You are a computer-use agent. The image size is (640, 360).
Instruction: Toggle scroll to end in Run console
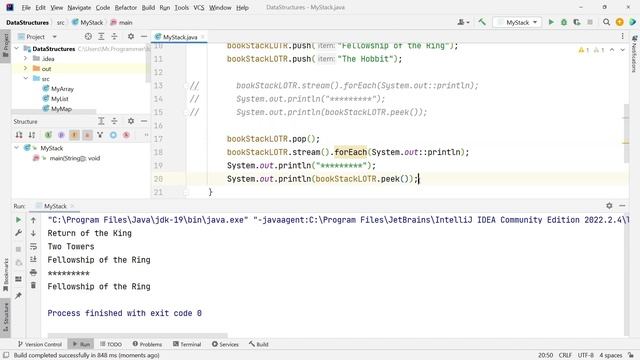coord(33,259)
